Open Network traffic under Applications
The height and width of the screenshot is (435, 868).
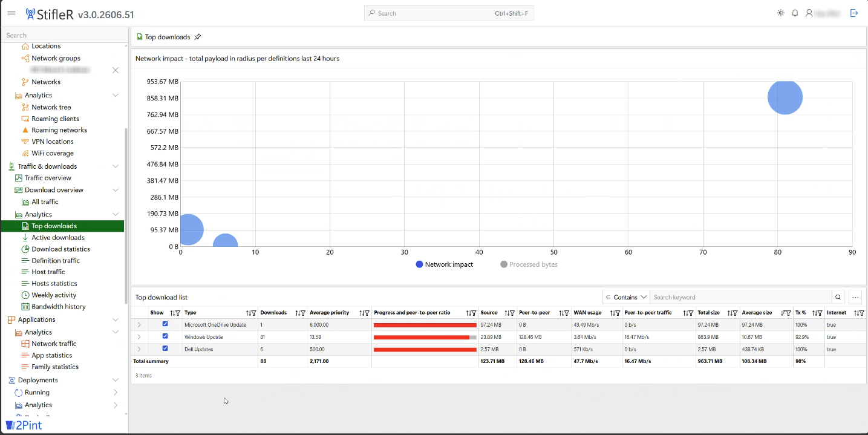pos(54,344)
